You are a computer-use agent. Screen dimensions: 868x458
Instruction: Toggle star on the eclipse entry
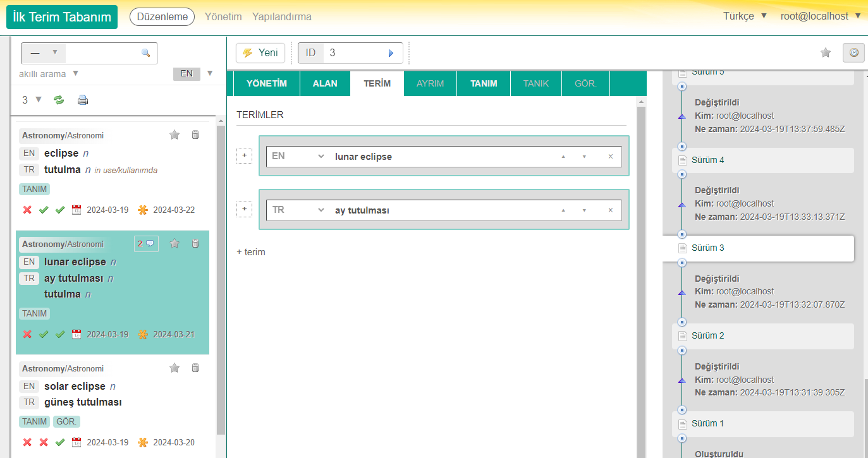point(175,135)
